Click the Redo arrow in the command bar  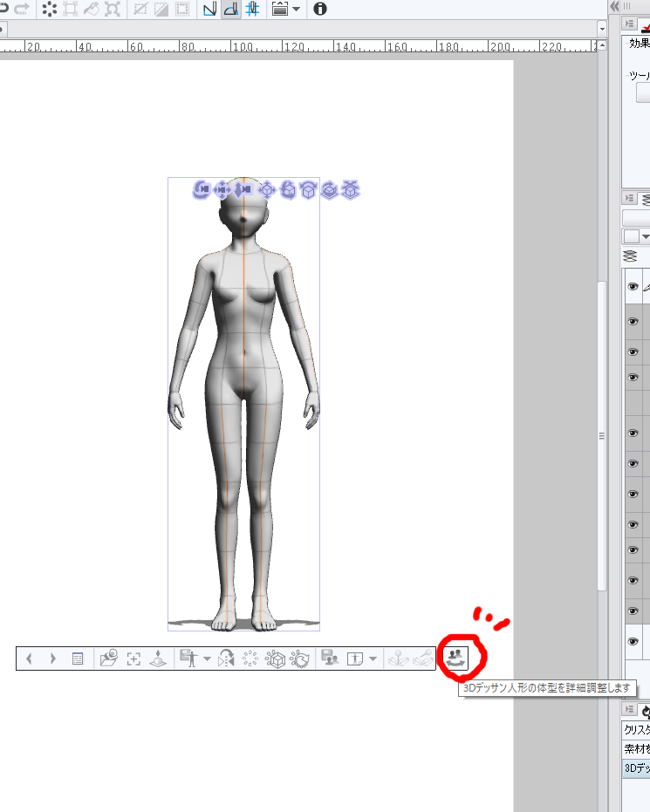pyautogui.click(x=21, y=9)
